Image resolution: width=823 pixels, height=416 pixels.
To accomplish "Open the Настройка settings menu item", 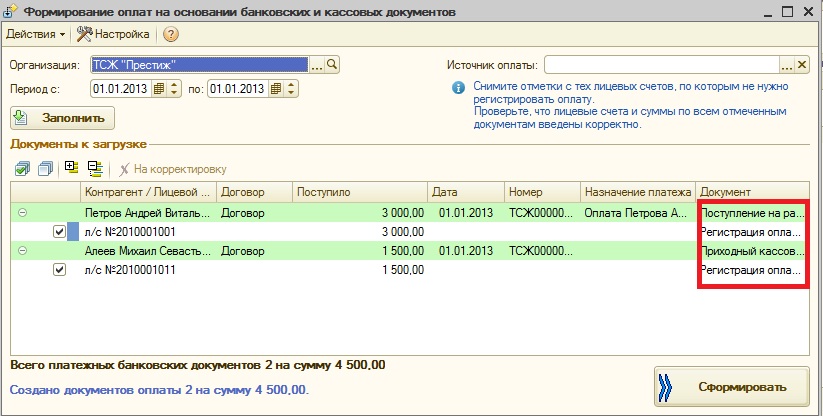I will click(x=113, y=34).
